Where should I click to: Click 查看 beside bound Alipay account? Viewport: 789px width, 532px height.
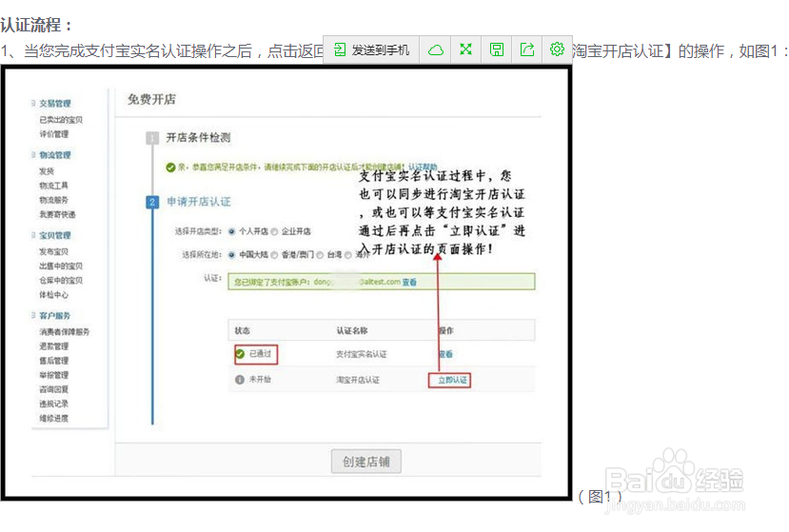[x=409, y=282]
